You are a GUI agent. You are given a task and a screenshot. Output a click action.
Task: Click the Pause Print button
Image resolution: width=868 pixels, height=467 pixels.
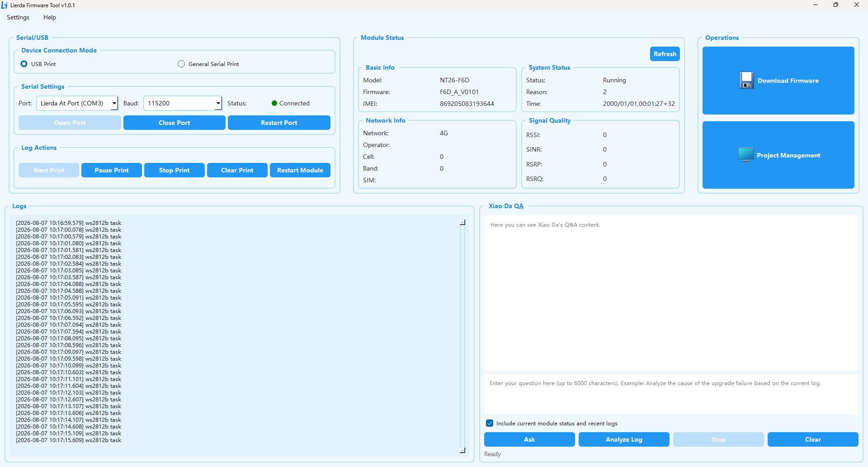click(112, 170)
